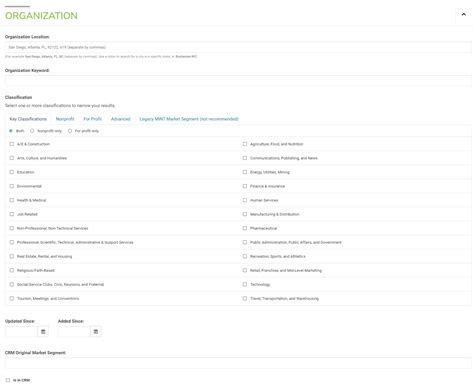
Task: Switch to the Key Classifications tab
Action: click(28, 119)
